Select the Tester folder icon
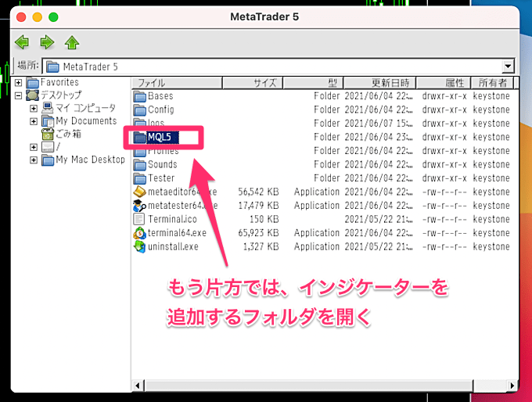 click(139, 178)
